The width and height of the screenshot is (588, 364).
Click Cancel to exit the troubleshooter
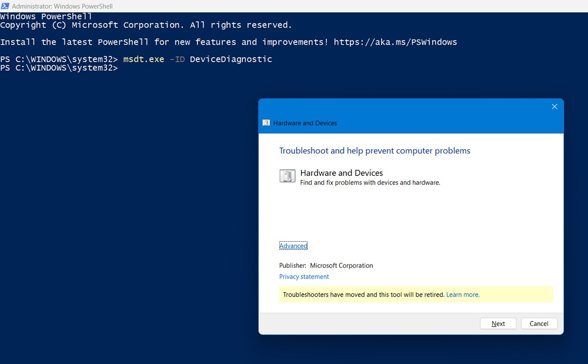(539, 323)
